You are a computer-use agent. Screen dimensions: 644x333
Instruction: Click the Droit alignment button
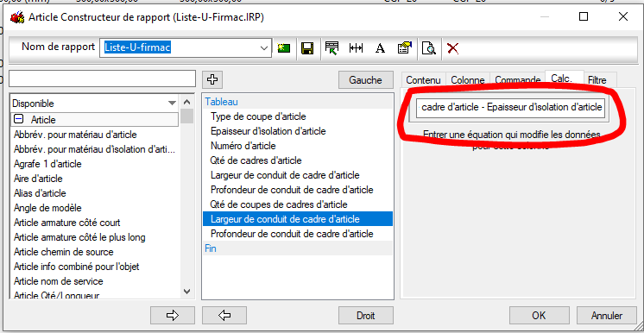(365, 316)
